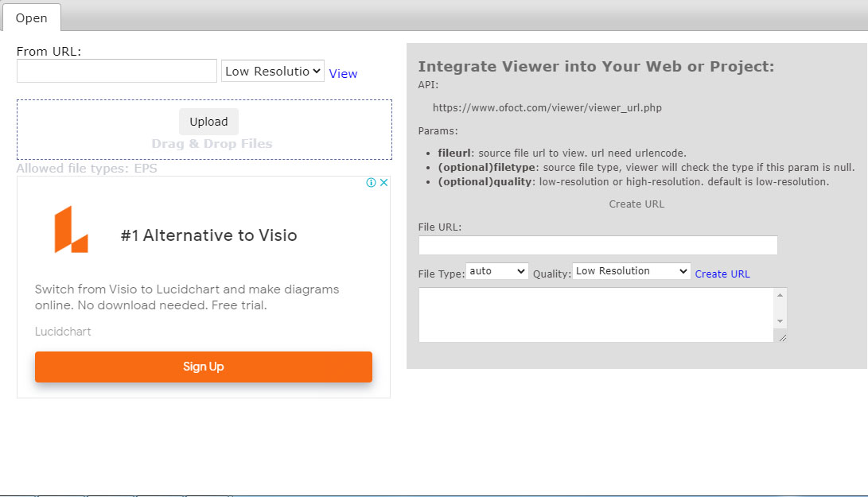Open the File Type auto dropdown

(497, 271)
